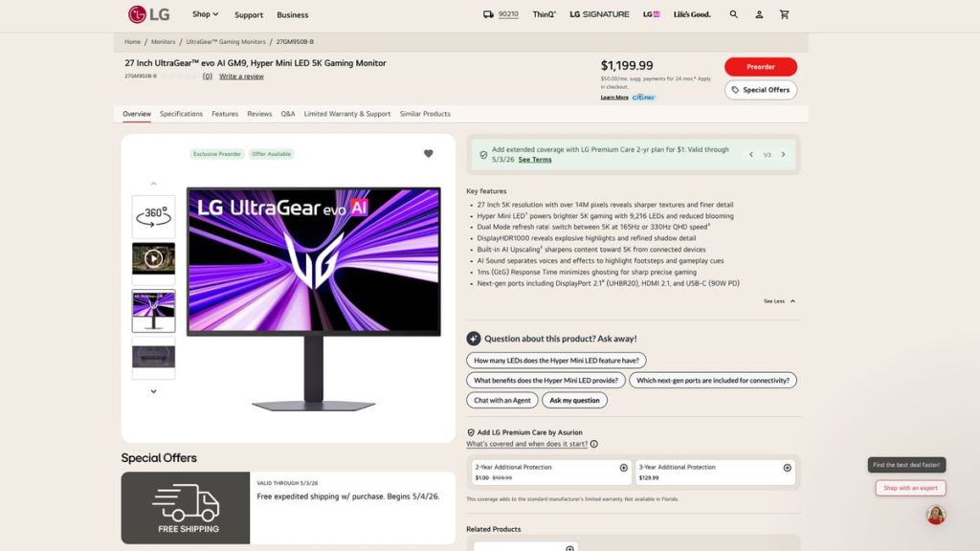Image resolution: width=980 pixels, height=551 pixels.
Task: Switch to the Reviews tab
Action: [259, 114]
